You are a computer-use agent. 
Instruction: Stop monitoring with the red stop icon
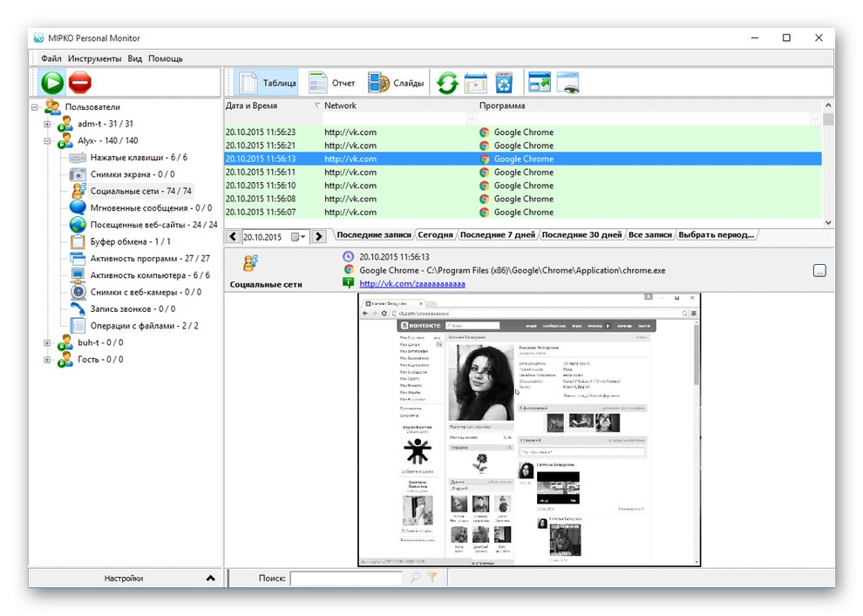[80, 83]
